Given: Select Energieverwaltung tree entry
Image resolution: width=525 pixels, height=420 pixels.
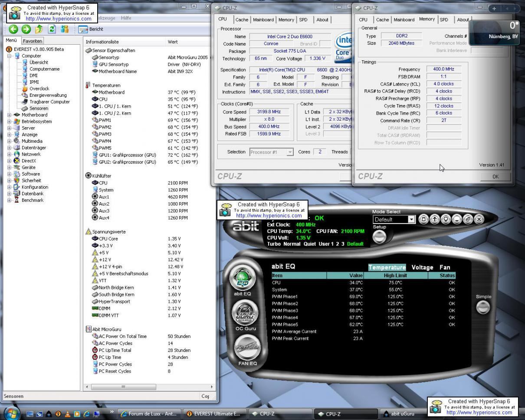Looking at the screenshot, I should coord(48,95).
